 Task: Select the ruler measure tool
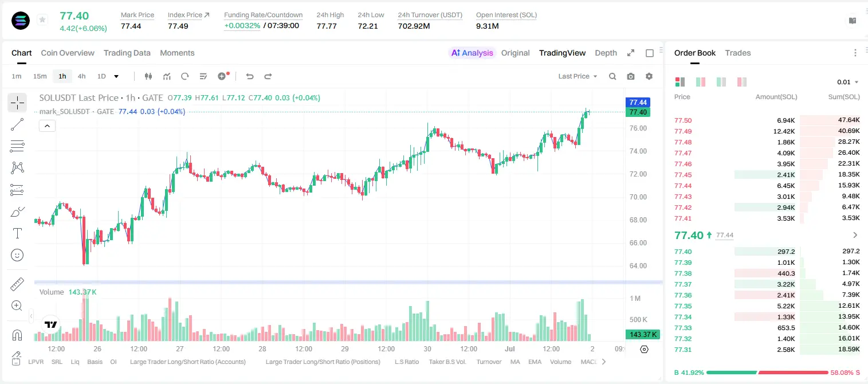(17, 284)
